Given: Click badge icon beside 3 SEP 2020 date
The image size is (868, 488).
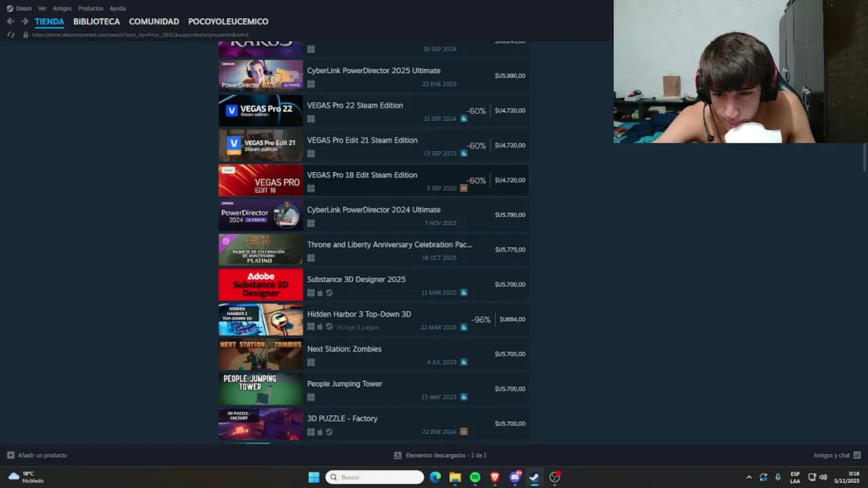Looking at the screenshot, I should tap(464, 188).
